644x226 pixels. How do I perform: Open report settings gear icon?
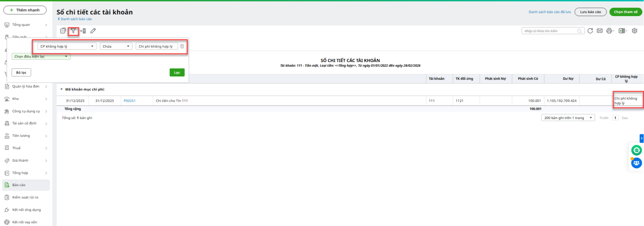pyautogui.click(x=635, y=31)
